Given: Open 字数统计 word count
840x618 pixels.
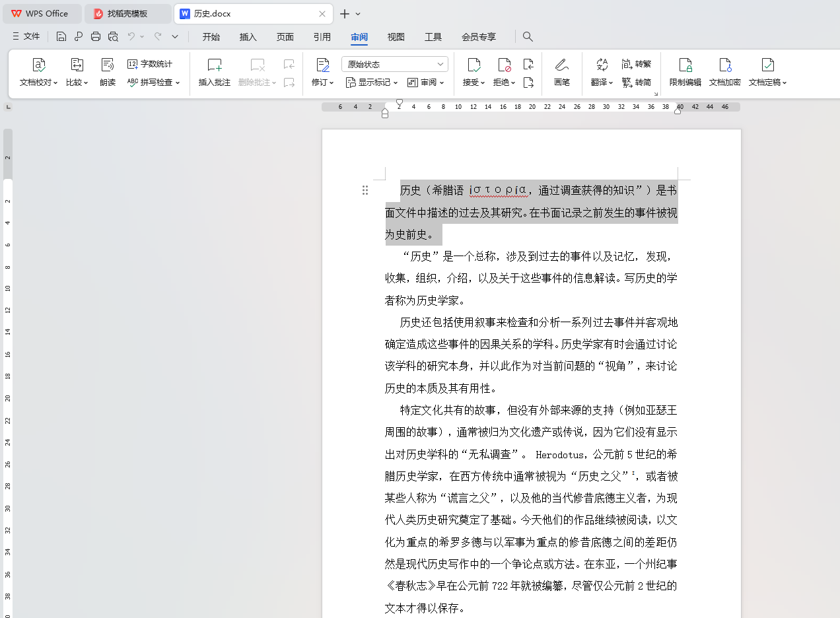Looking at the screenshot, I should click(150, 64).
